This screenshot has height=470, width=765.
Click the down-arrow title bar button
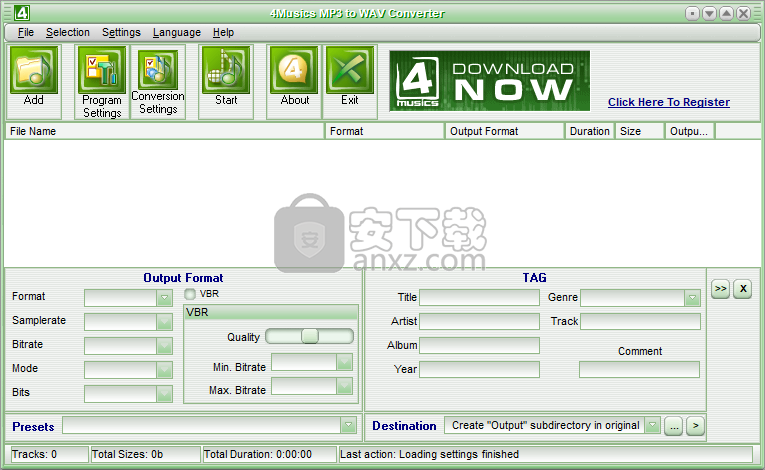[x=709, y=14]
